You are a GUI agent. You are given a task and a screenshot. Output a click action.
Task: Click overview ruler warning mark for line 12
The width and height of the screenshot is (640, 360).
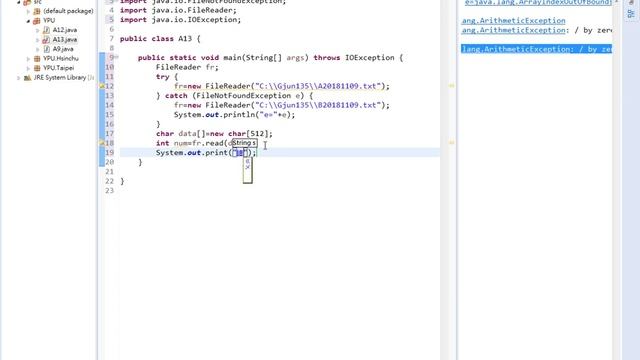[451, 86]
